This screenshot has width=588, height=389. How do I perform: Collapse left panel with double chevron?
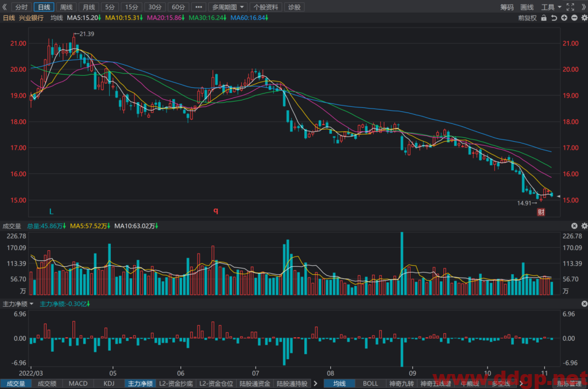coord(5,7)
